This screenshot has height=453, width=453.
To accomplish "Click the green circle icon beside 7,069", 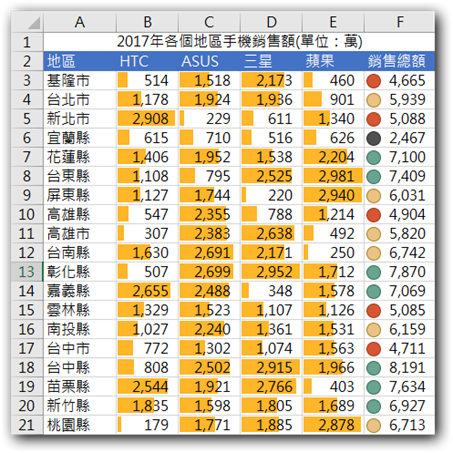I will coord(374,291).
